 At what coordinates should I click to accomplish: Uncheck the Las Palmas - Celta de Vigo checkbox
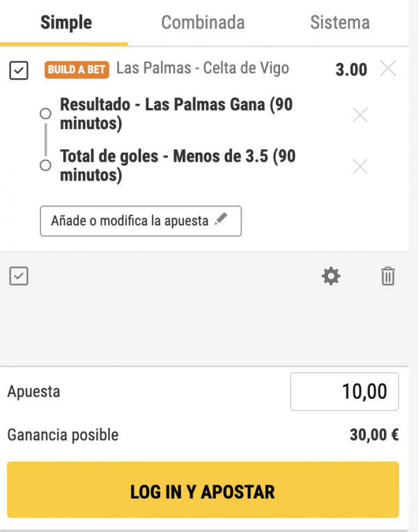(x=19, y=70)
